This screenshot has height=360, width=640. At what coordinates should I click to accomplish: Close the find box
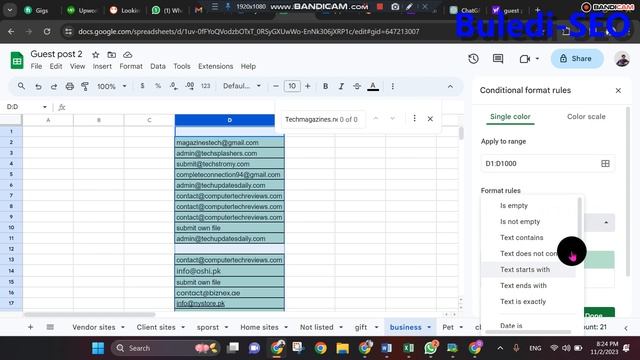430,119
